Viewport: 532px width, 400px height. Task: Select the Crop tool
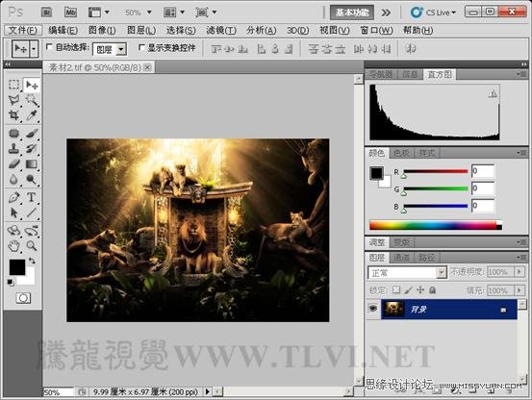[x=13, y=115]
